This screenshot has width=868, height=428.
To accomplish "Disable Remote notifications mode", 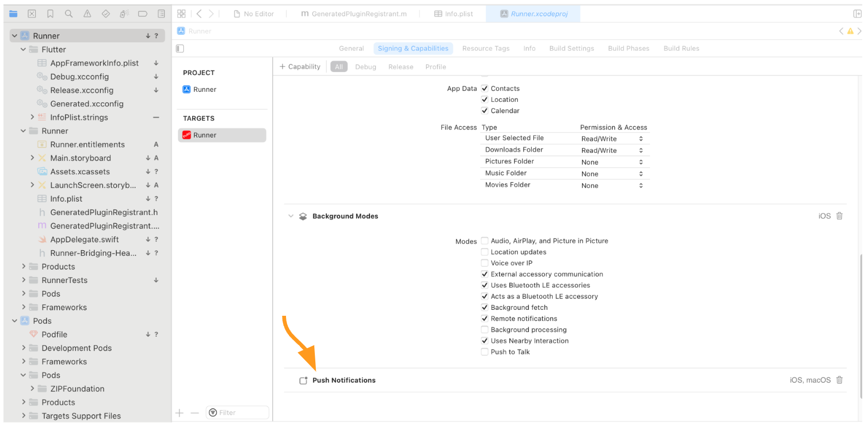I will (485, 319).
